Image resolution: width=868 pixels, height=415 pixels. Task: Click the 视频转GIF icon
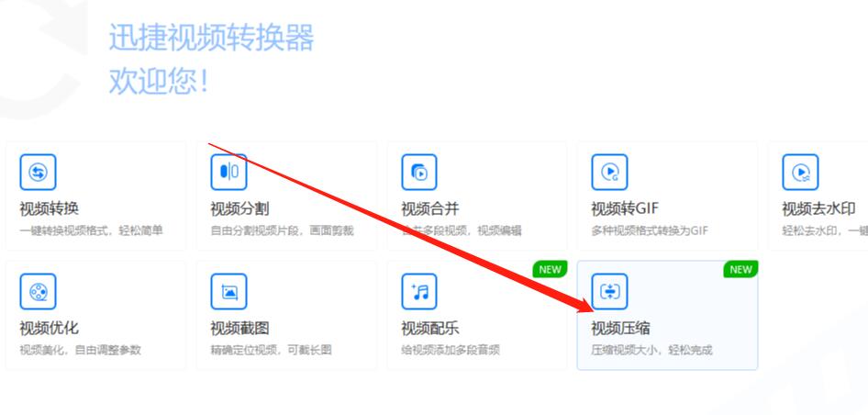609,172
